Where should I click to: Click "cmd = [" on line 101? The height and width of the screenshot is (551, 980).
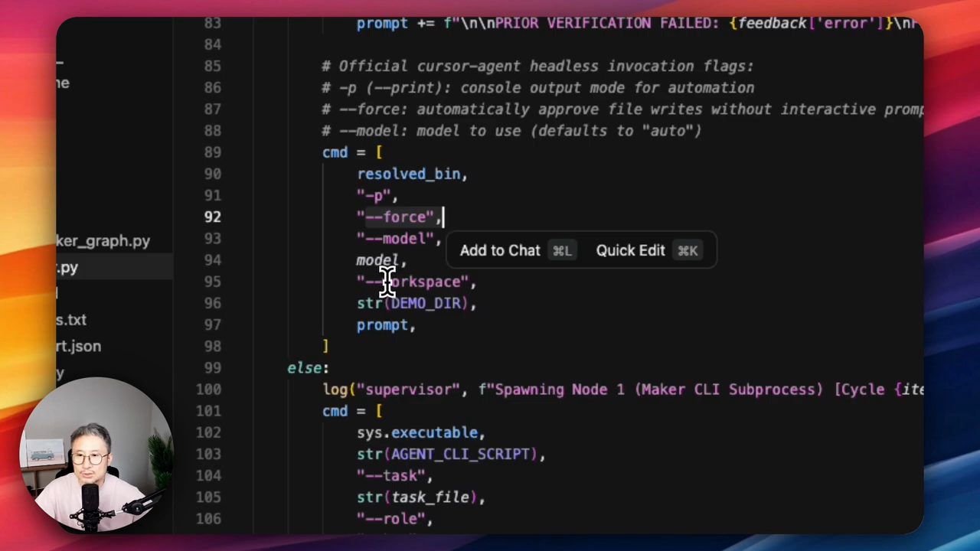tap(351, 411)
